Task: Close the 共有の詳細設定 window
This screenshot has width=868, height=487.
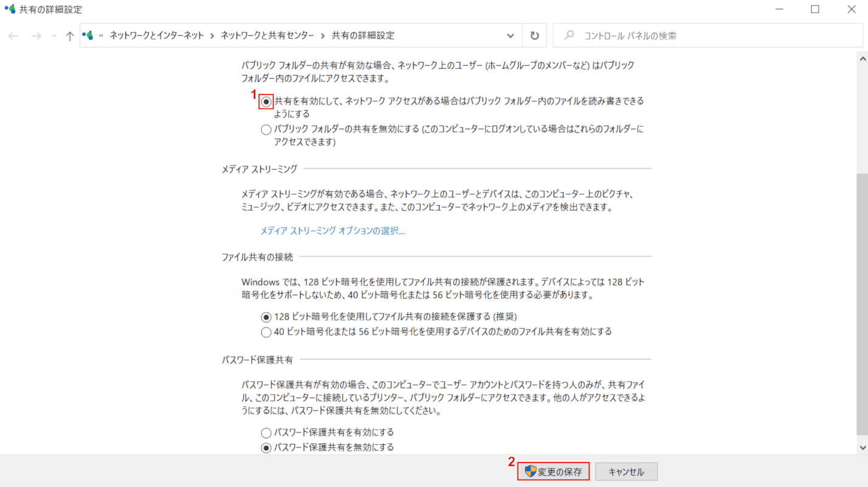Action: (x=851, y=9)
